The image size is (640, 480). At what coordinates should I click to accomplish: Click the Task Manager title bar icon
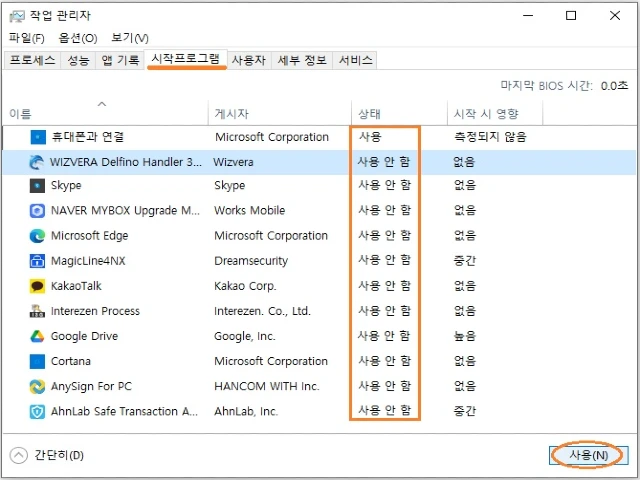click(x=17, y=16)
